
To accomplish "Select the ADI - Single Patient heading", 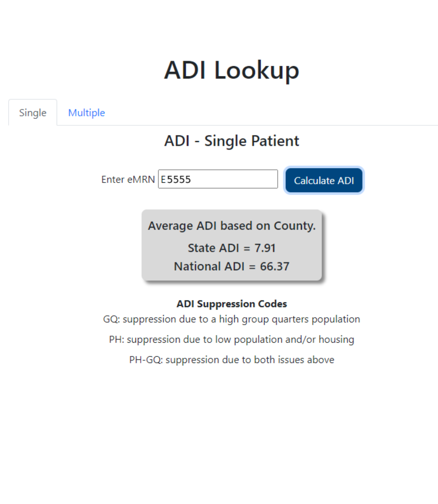I will point(232,141).
